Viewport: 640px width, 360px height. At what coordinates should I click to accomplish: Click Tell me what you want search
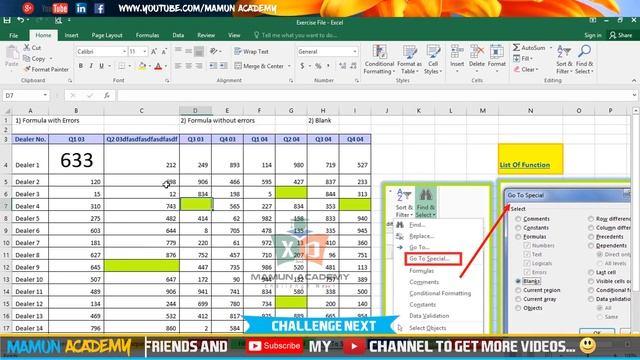tap(299, 35)
